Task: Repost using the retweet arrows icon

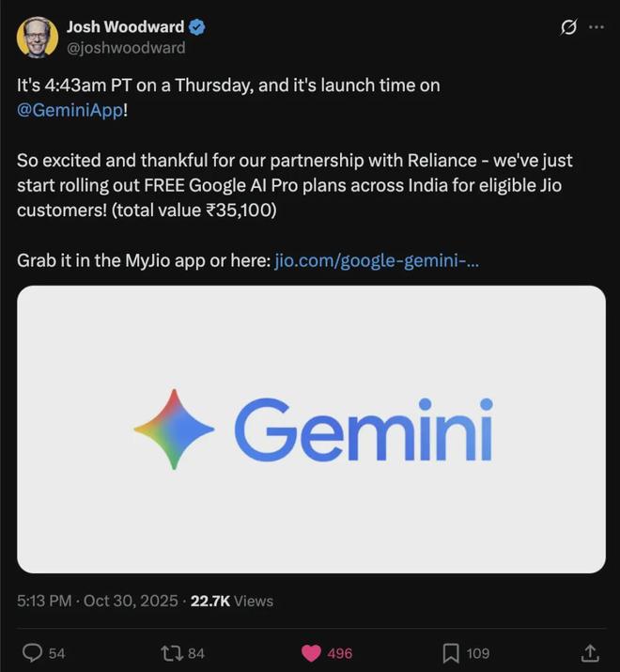Action: (171, 652)
